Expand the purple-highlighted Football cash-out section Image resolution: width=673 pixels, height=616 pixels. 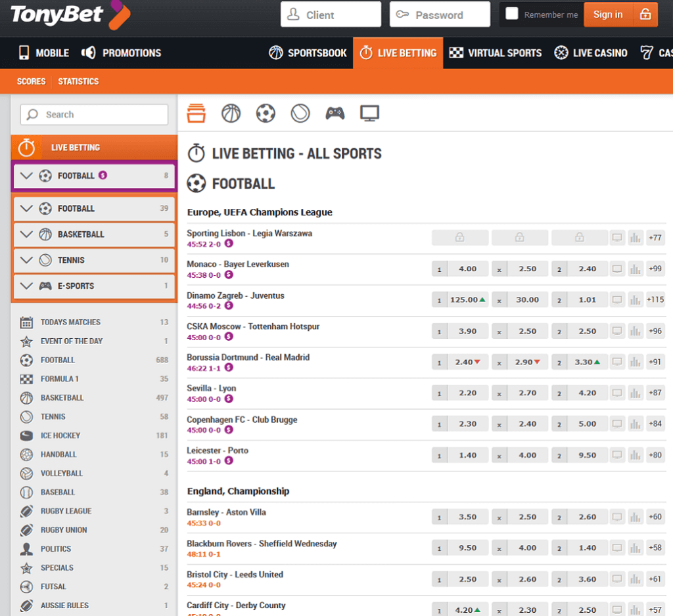coord(94,175)
